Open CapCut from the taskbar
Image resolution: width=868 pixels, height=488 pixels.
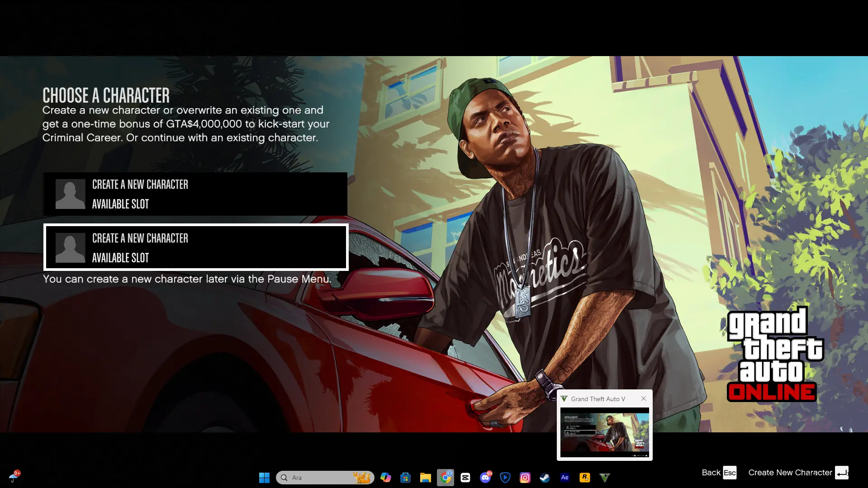pos(465,478)
